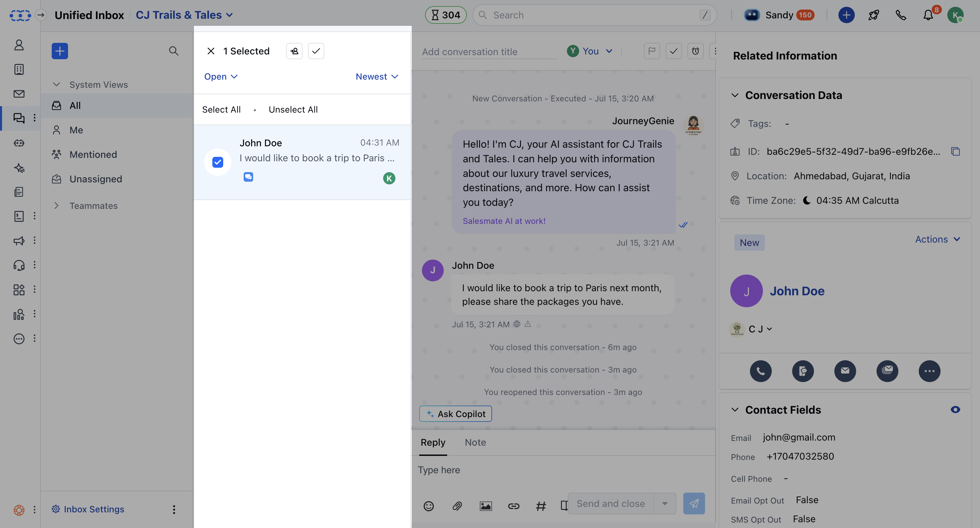Toggle Contact Fields visibility eye icon
Viewport: 980px width, 528px height.
click(x=955, y=409)
